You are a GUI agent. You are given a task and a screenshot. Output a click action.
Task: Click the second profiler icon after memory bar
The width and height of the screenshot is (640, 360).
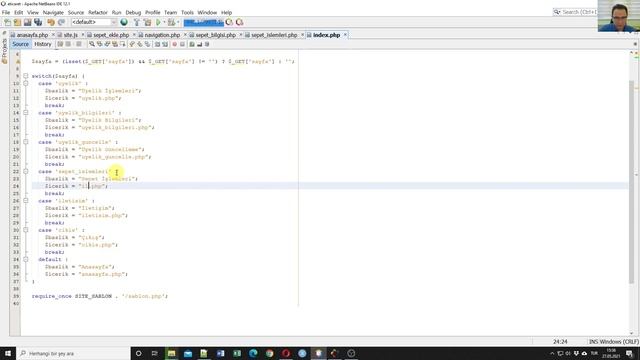[239, 22]
